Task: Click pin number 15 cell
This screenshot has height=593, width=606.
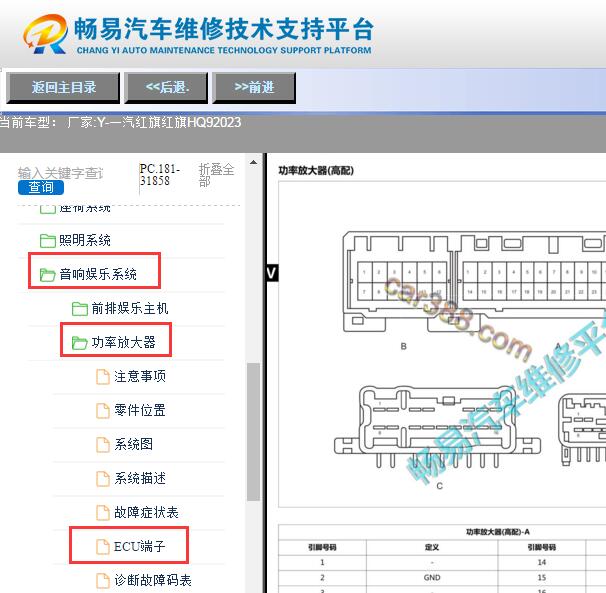Action: (541, 578)
